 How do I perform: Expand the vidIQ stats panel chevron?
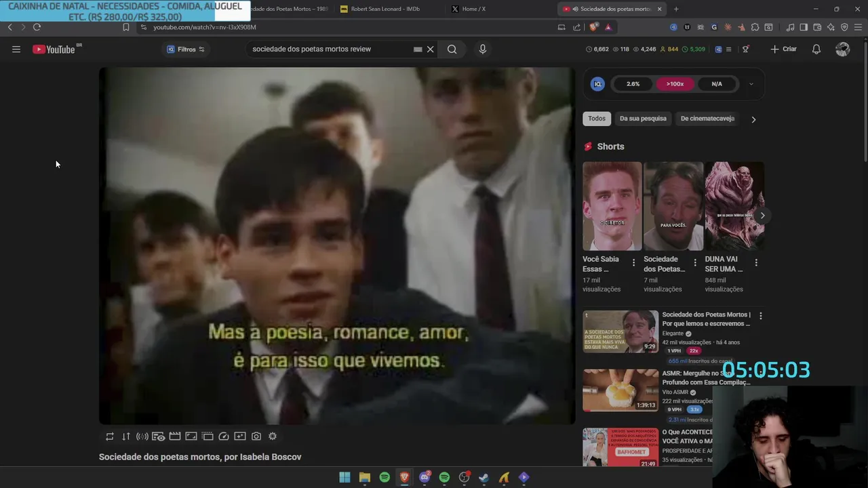click(751, 84)
